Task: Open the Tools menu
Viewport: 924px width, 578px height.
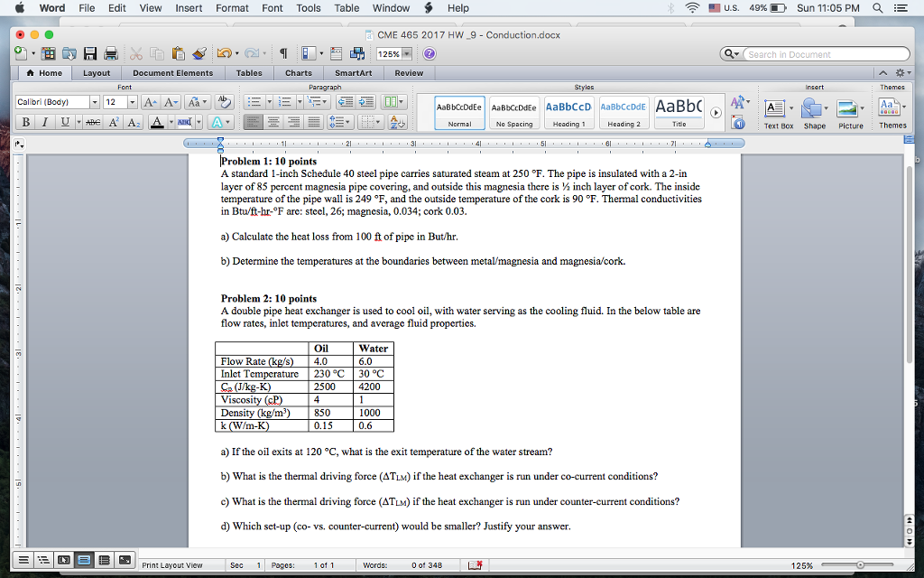Action: (x=309, y=8)
